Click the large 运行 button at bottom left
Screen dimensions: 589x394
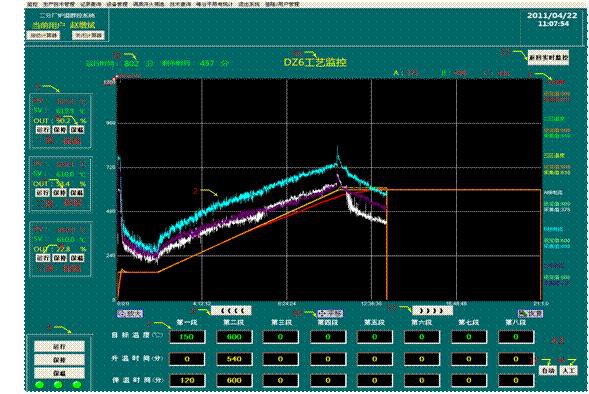[59, 346]
